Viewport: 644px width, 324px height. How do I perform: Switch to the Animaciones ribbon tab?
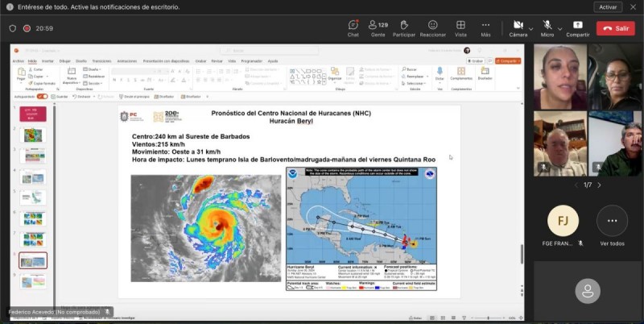tap(127, 61)
